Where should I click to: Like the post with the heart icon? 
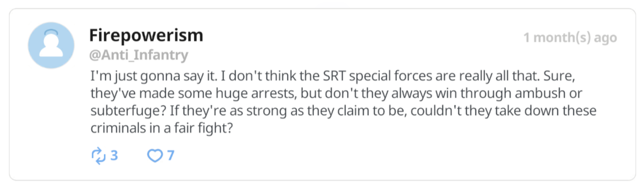[154, 156]
